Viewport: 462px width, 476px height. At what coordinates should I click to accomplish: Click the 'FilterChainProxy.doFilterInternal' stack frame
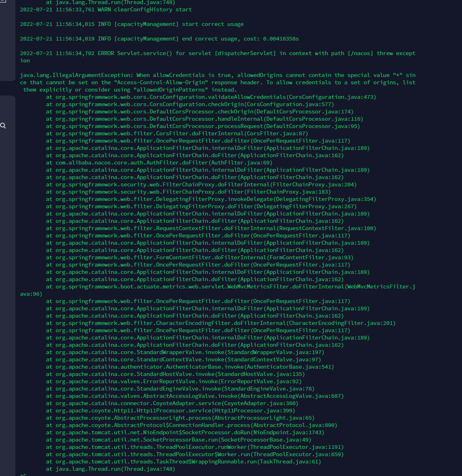tap(201, 184)
